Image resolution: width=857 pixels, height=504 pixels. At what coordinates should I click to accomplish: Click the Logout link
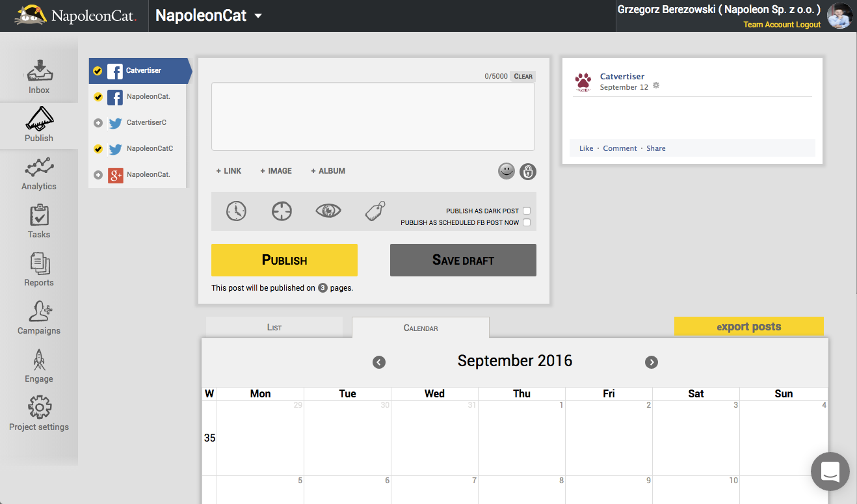coord(809,25)
